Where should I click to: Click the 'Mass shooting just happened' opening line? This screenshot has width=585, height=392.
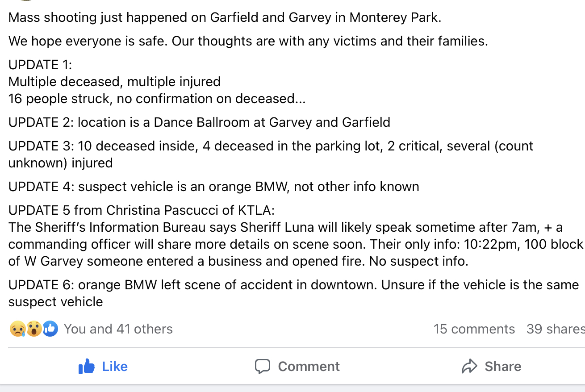(225, 18)
